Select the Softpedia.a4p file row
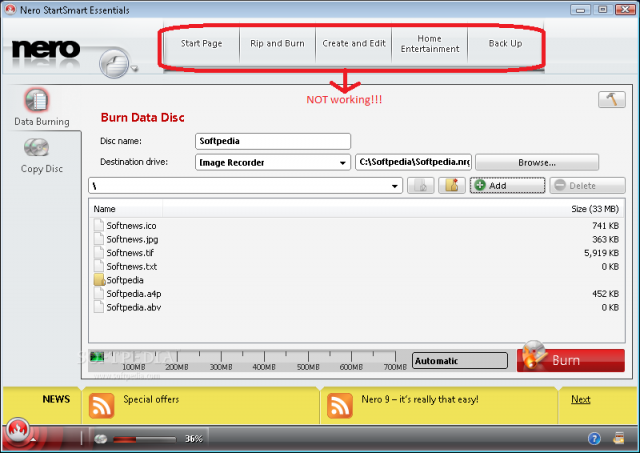The width and height of the screenshot is (640, 453). pos(356,294)
